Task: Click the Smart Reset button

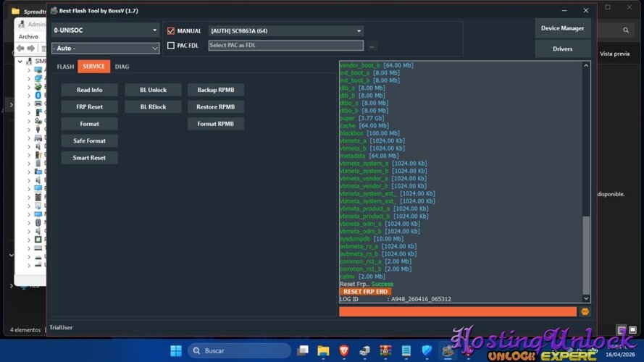Action: (x=90, y=158)
